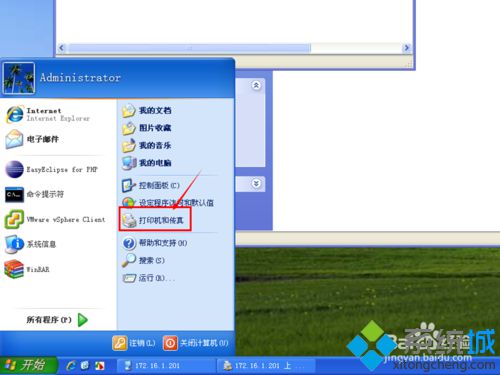Screen dimensions: 500x375
Task: Open 打印机和传真 printers and faxes
Action: tap(155, 220)
